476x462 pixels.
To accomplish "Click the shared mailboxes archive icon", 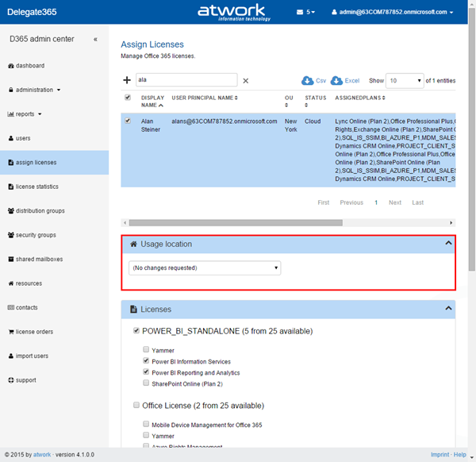I will click(11, 259).
